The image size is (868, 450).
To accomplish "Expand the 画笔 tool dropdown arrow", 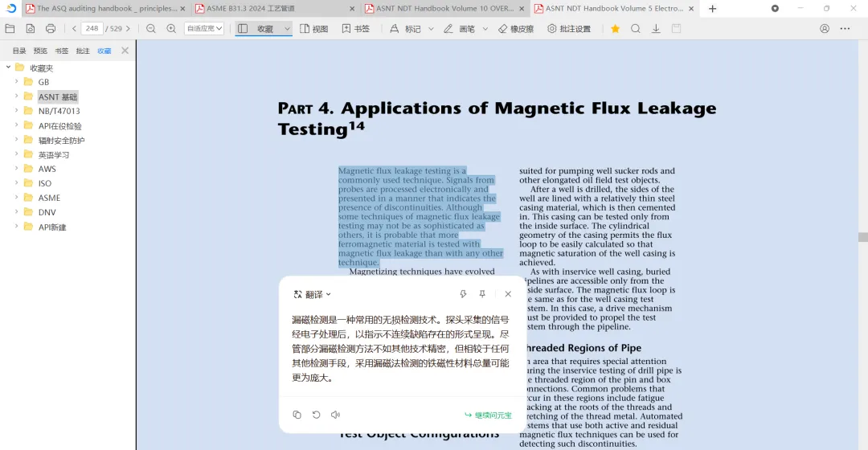I will point(485,29).
